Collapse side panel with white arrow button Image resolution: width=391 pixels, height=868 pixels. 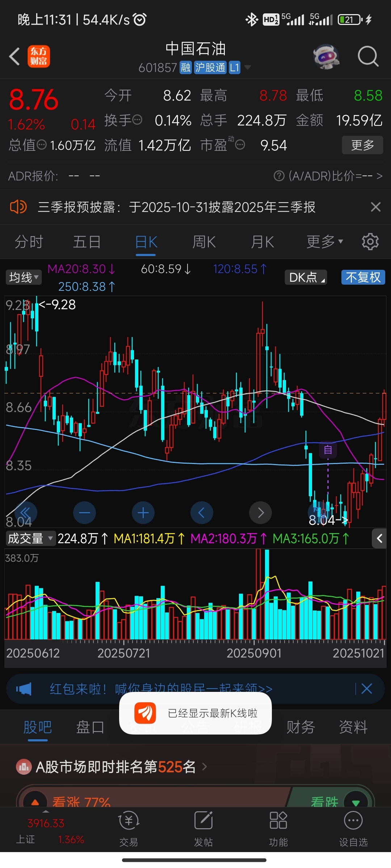click(379, 539)
